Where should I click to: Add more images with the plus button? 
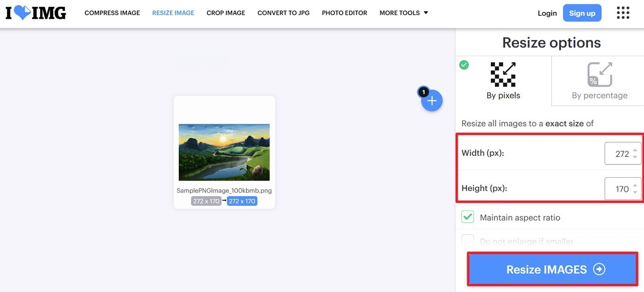click(432, 101)
